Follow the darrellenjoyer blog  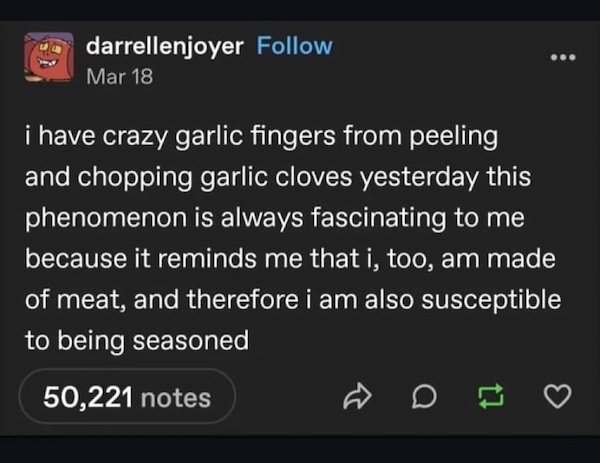[295, 46]
